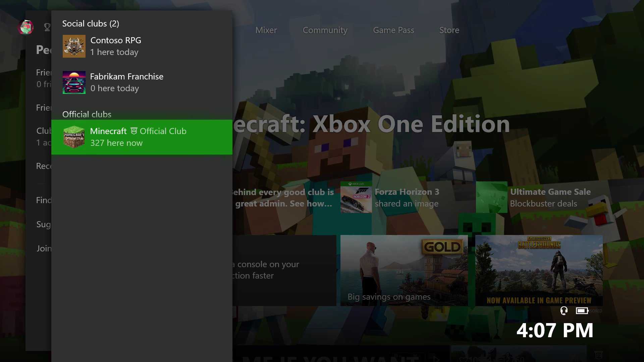This screenshot has width=644, height=362.
Task: Select the Contoso RPG club emblem
Action: coord(74,46)
